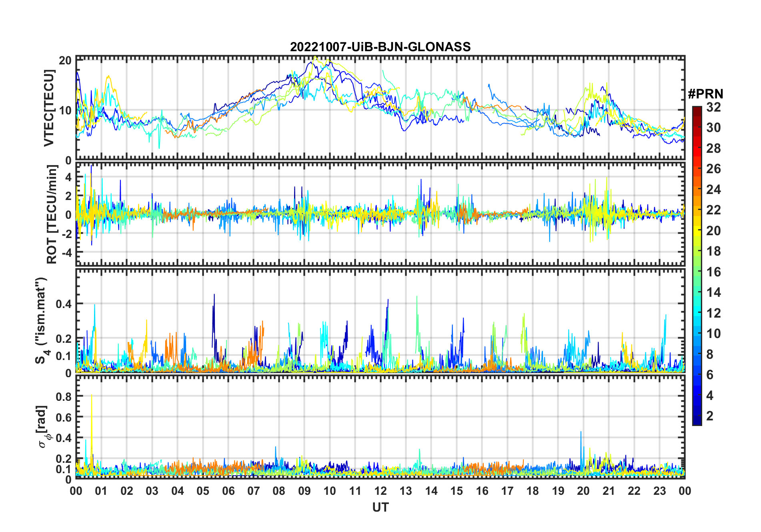
Task: Click the colorbar tick label 16
Action: coord(713,272)
